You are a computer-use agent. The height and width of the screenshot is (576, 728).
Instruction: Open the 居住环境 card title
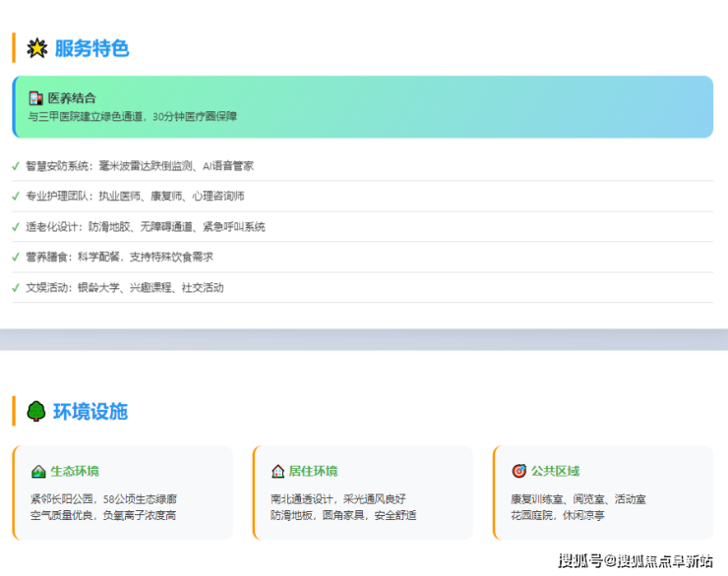click(x=313, y=471)
